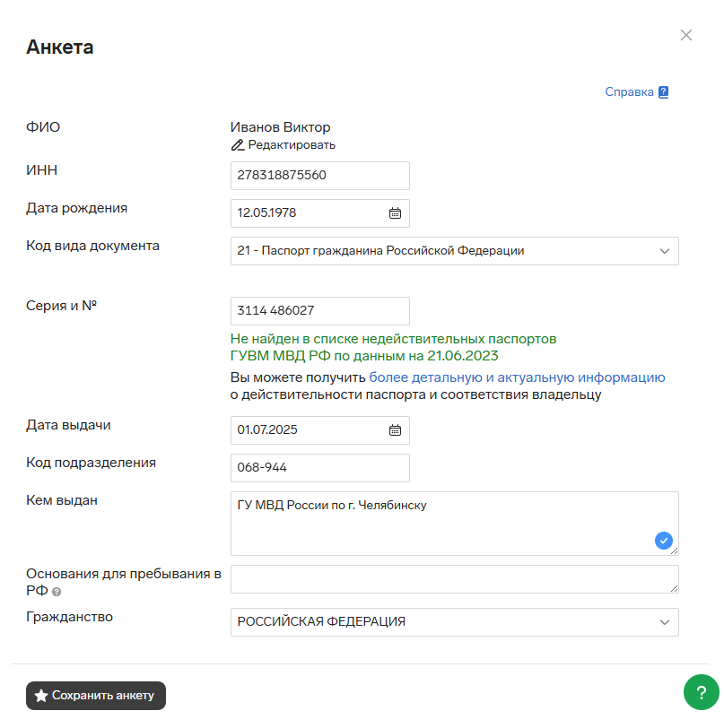
Task: Click the blue checkmark in Кем выдан
Action: tap(664, 541)
